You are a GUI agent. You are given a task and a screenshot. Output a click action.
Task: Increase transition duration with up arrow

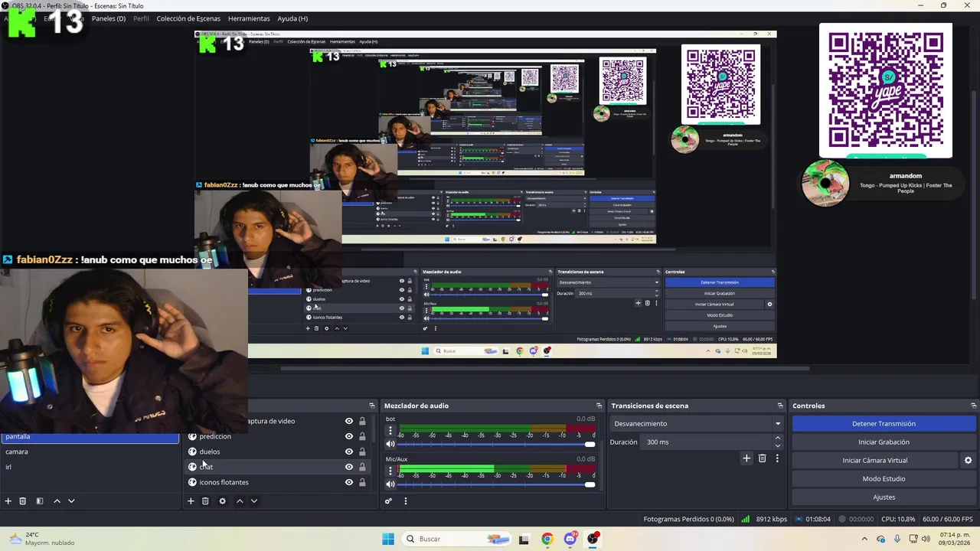coord(778,439)
